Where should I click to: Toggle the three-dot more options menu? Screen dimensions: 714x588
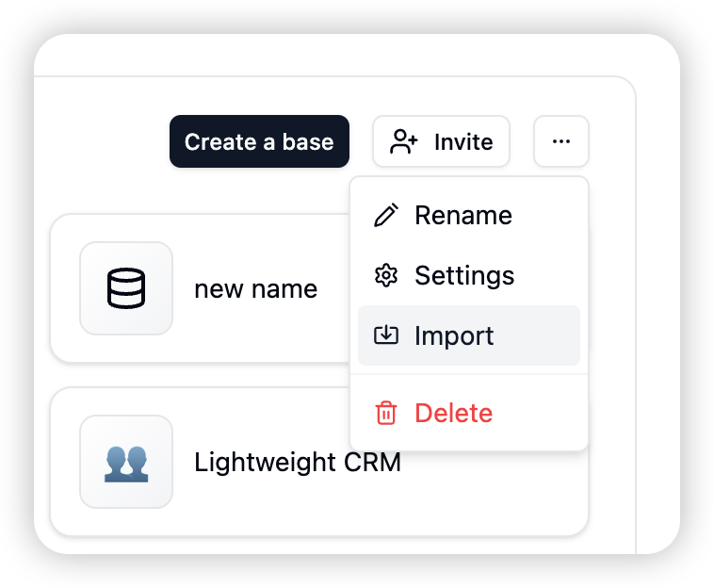coord(561,141)
